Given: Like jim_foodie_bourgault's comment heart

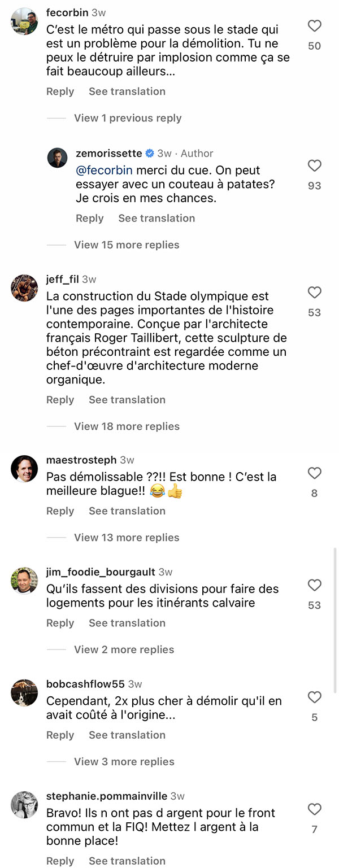Looking at the screenshot, I should tap(314, 585).
